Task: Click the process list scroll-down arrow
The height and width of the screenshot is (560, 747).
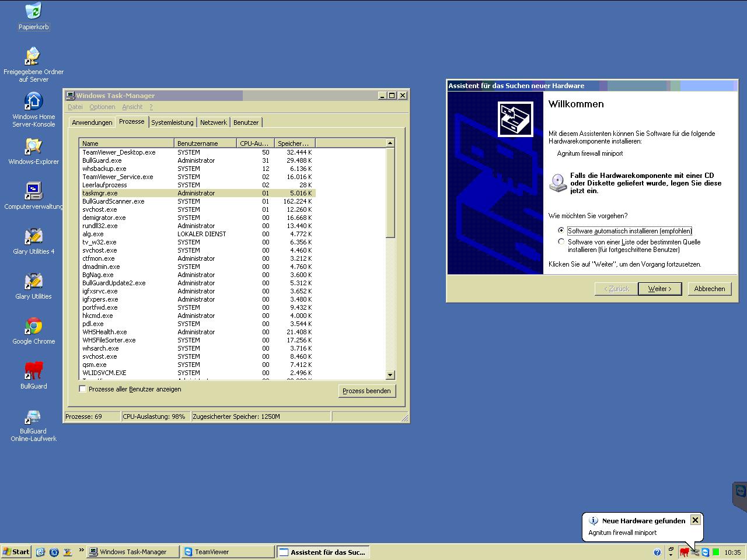Action: point(390,375)
